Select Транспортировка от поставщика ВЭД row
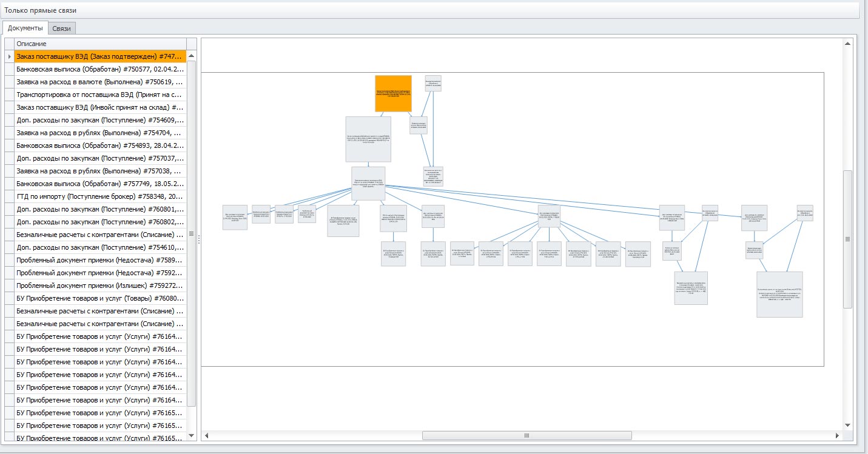 click(100, 95)
